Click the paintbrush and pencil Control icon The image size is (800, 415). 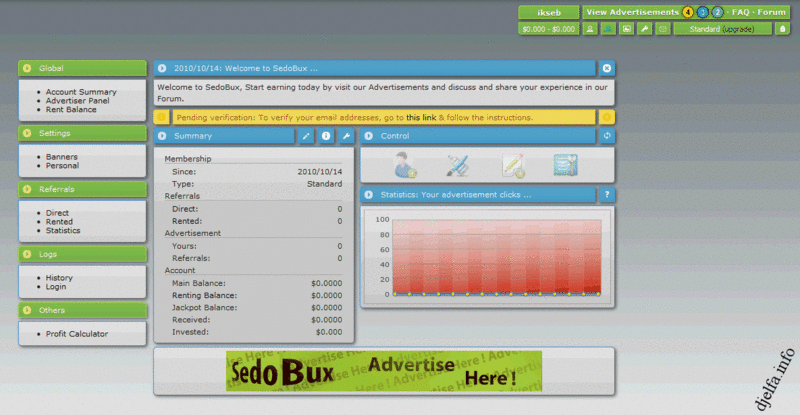point(458,165)
